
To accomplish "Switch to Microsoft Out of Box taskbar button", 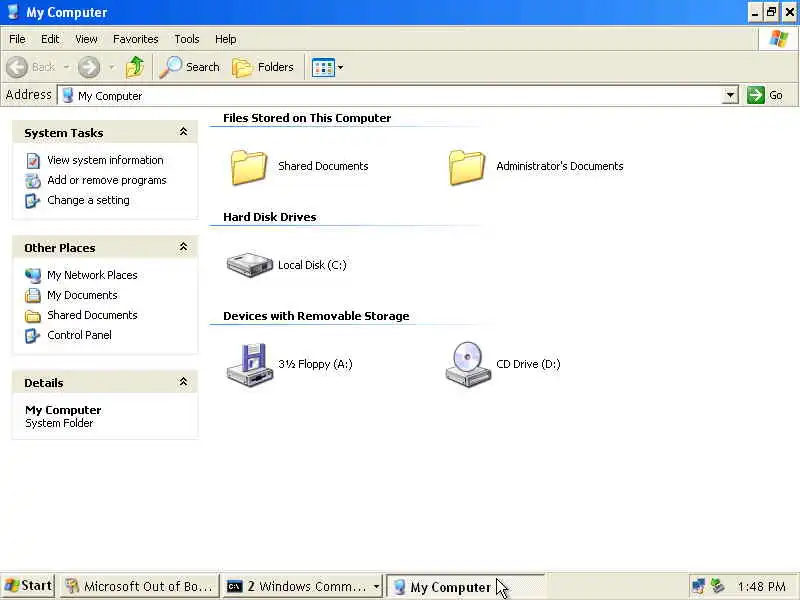I will [x=139, y=586].
